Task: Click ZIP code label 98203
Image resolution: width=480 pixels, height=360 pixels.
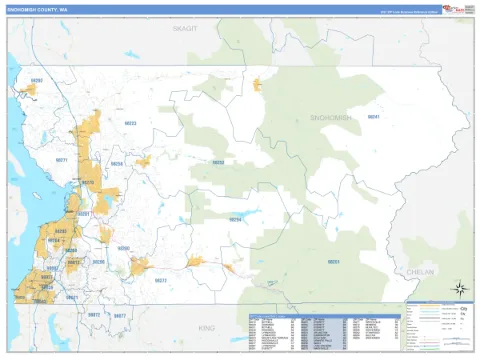Action: tap(61, 231)
